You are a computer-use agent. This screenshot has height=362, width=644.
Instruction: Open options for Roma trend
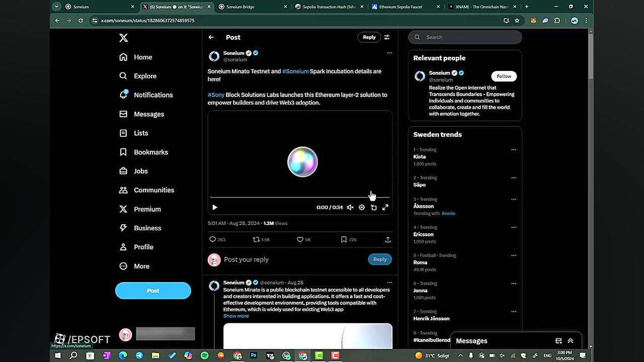click(x=514, y=255)
